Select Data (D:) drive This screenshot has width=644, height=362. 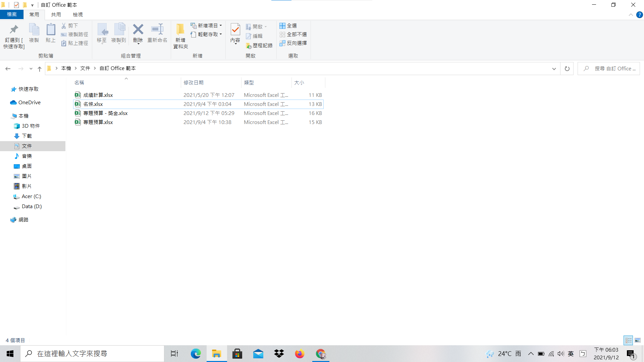[x=32, y=206]
